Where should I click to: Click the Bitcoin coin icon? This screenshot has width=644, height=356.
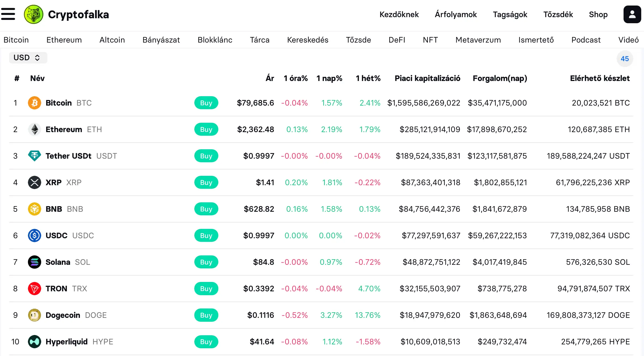coord(35,103)
